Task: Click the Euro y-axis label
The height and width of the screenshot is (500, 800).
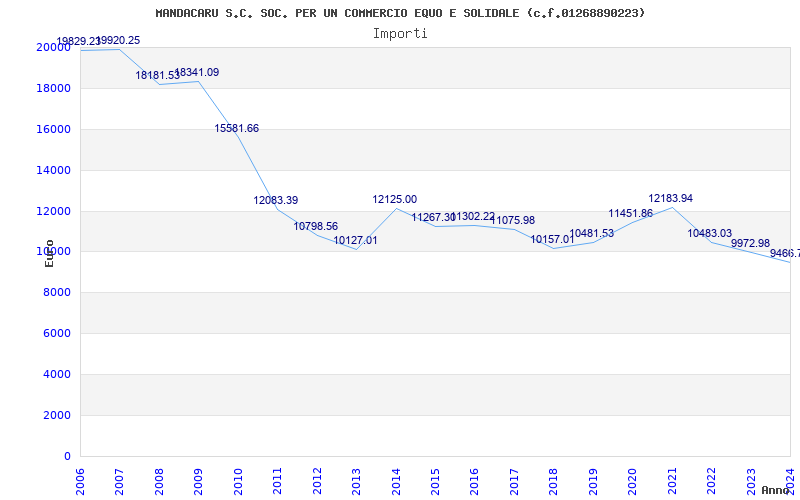Action: pyautogui.click(x=49, y=253)
